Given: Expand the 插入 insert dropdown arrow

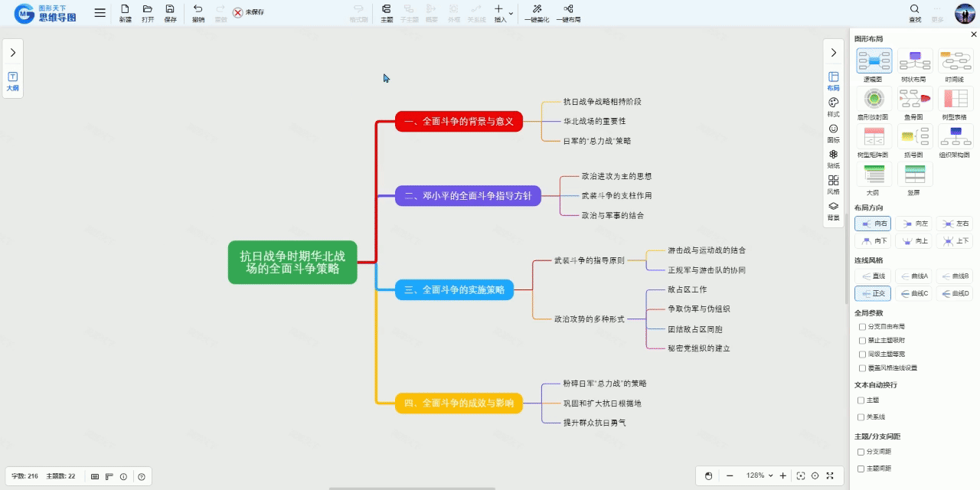Looking at the screenshot, I should tap(511, 13).
